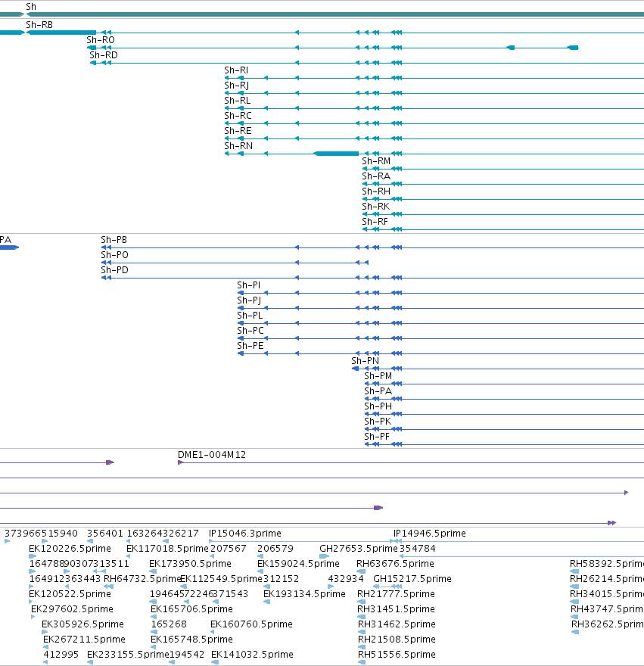This screenshot has width=644, height=666.
Task: Click the EK267211.5prime EST label
Action: coord(84,640)
